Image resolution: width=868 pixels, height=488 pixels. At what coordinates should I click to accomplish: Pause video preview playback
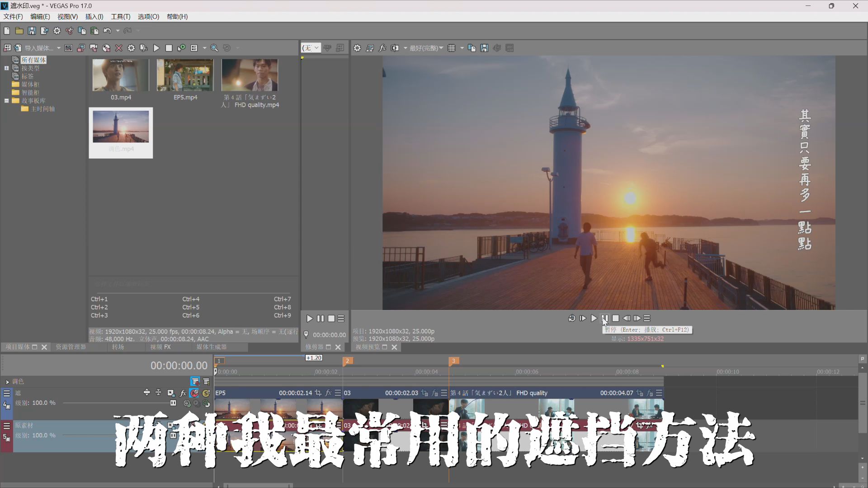(x=604, y=318)
